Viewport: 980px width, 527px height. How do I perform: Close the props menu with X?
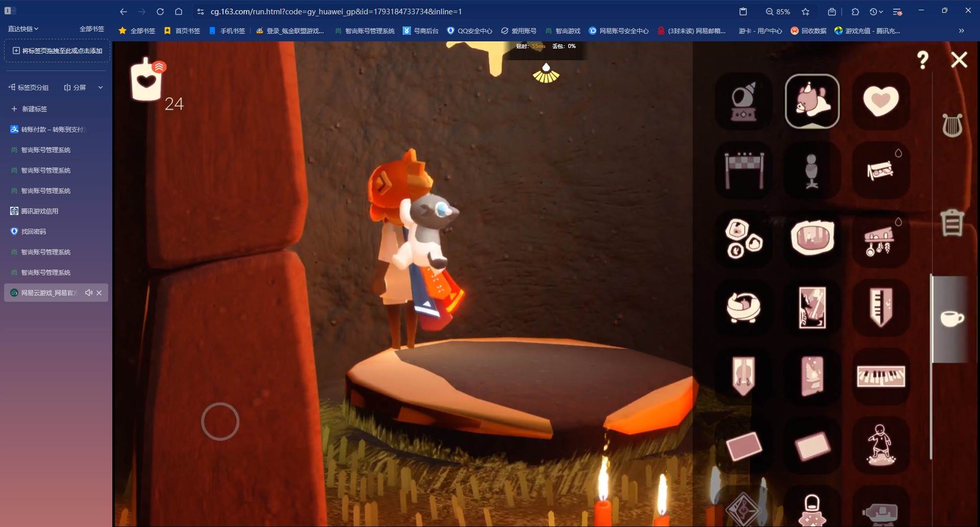959,60
